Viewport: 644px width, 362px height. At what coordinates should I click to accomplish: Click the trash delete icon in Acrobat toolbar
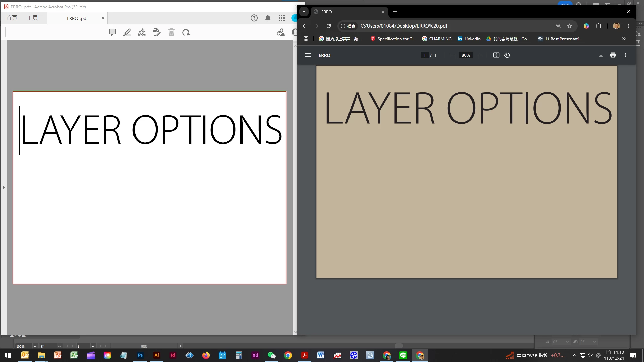171,32
